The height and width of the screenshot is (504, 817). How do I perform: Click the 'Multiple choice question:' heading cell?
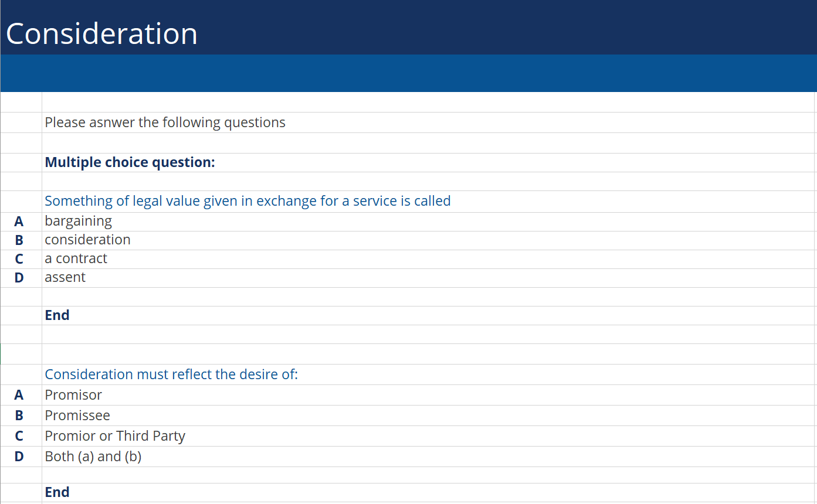coord(130,162)
